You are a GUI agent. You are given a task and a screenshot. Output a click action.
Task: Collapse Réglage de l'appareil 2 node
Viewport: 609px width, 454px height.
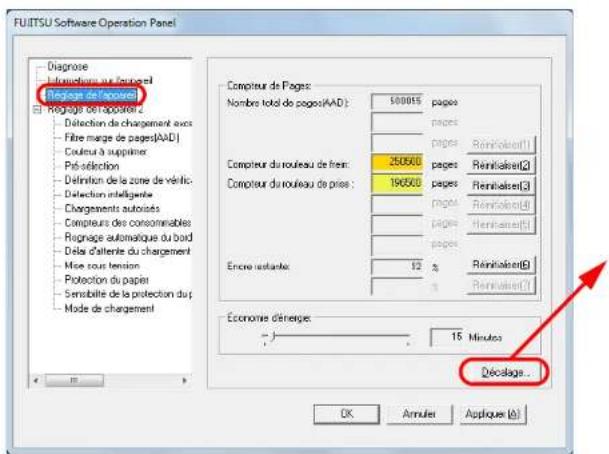[37, 110]
